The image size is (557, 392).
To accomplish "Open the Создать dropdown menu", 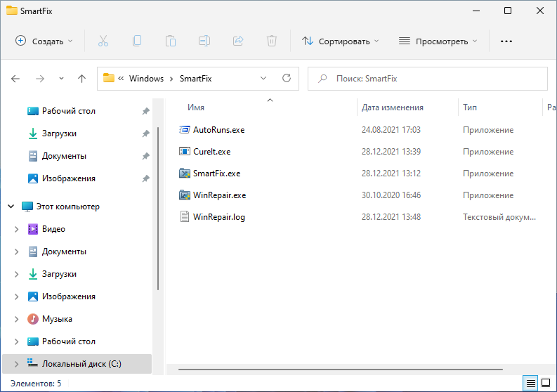I will tap(44, 41).
